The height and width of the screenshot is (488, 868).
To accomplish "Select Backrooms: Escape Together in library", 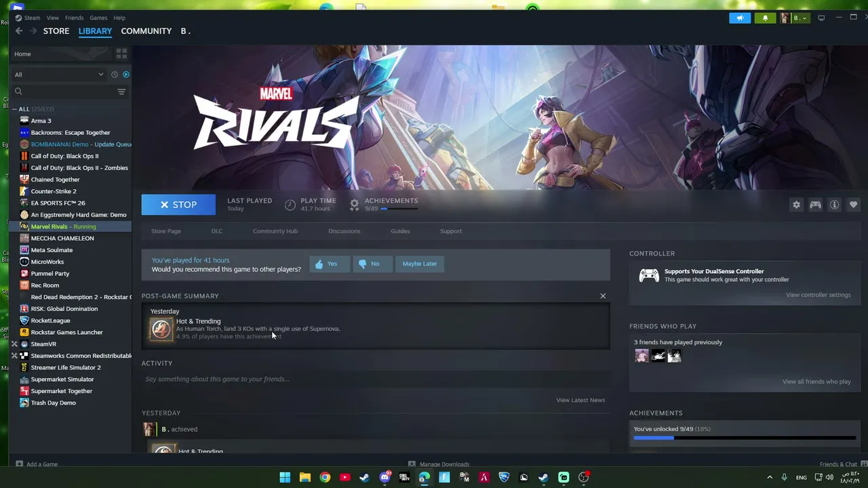I will click(x=71, y=133).
